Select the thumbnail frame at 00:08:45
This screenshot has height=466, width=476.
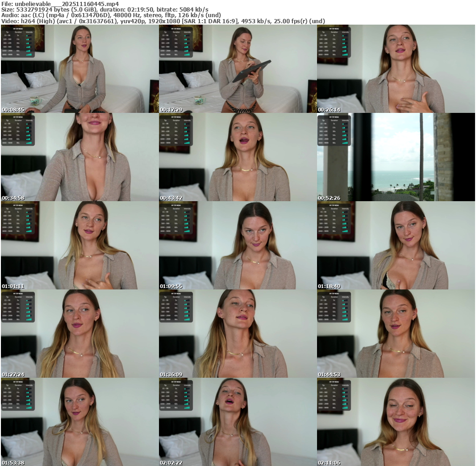(80, 69)
